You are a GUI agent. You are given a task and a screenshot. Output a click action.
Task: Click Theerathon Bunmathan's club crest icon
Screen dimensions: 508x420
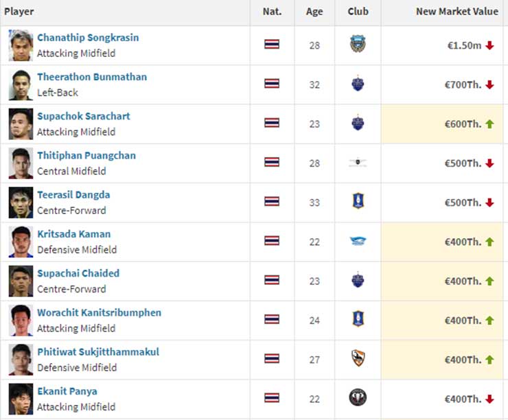(x=358, y=84)
